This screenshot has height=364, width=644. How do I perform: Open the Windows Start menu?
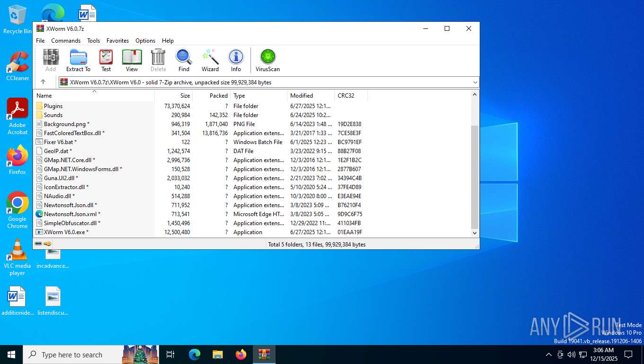[x=11, y=355]
